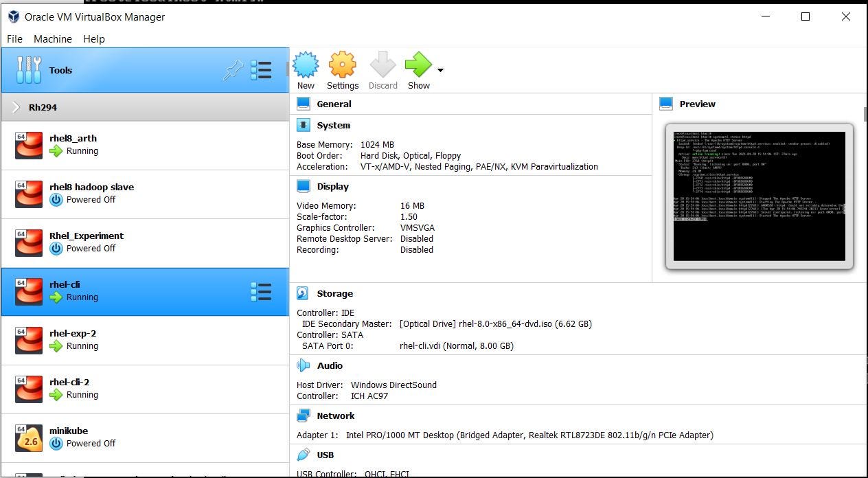Click minikube Powered Off status icon
868x478 pixels.
pos(56,444)
